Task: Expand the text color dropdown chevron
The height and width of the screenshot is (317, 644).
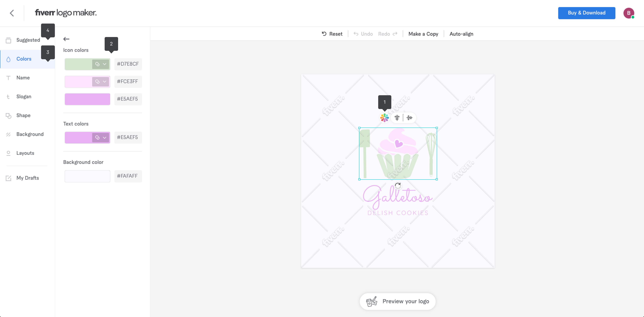Action: (104, 137)
